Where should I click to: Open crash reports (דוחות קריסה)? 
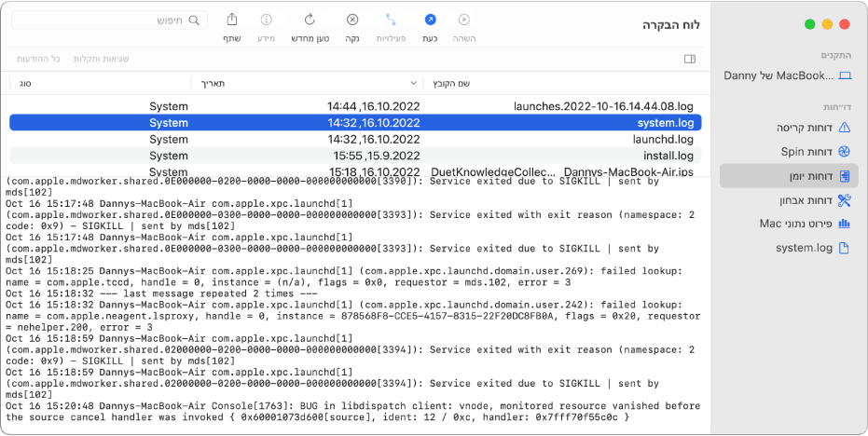[x=789, y=128]
